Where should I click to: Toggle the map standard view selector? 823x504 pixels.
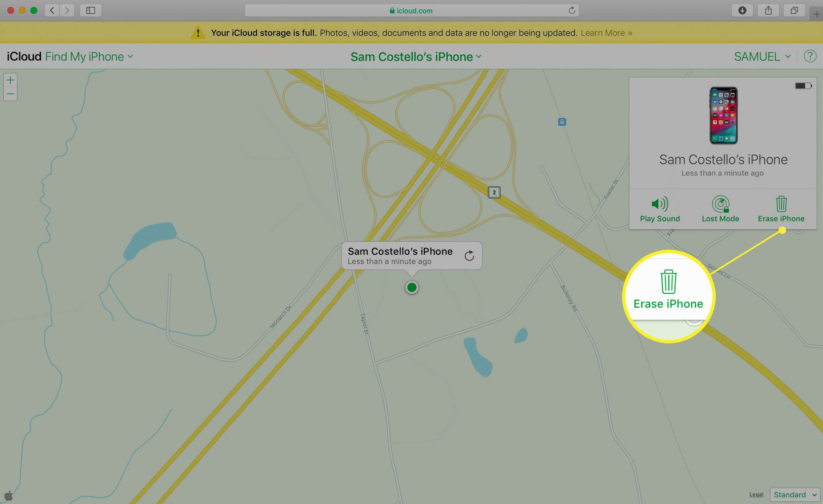(794, 494)
